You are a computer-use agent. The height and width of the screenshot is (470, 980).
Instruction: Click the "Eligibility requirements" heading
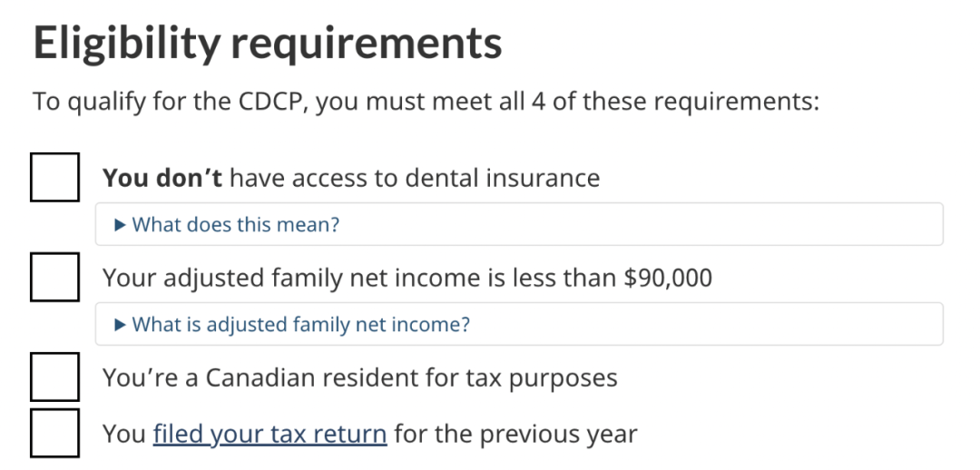[268, 43]
